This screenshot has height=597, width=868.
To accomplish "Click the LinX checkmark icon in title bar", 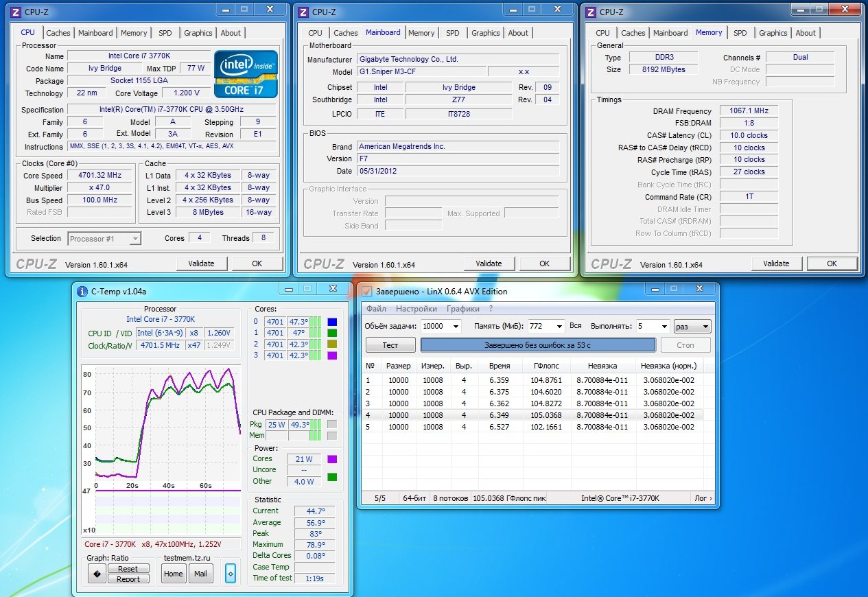I will point(367,291).
